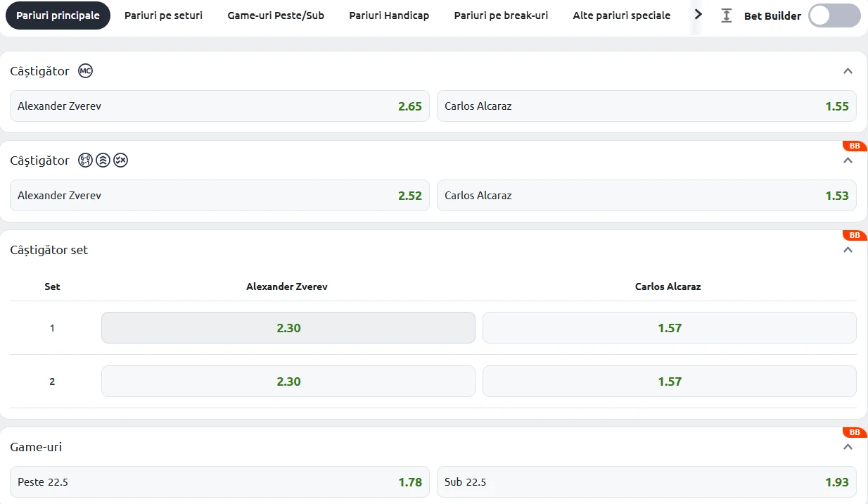Switch to Game-uri Peste/Sub tab
Screen dimensions: 868x504
pyautogui.click(x=276, y=15)
